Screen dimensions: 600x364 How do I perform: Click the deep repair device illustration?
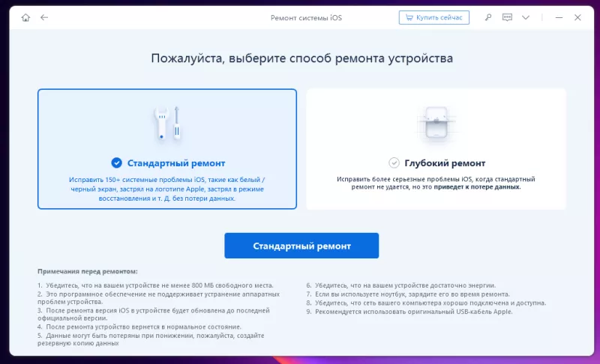(436, 124)
